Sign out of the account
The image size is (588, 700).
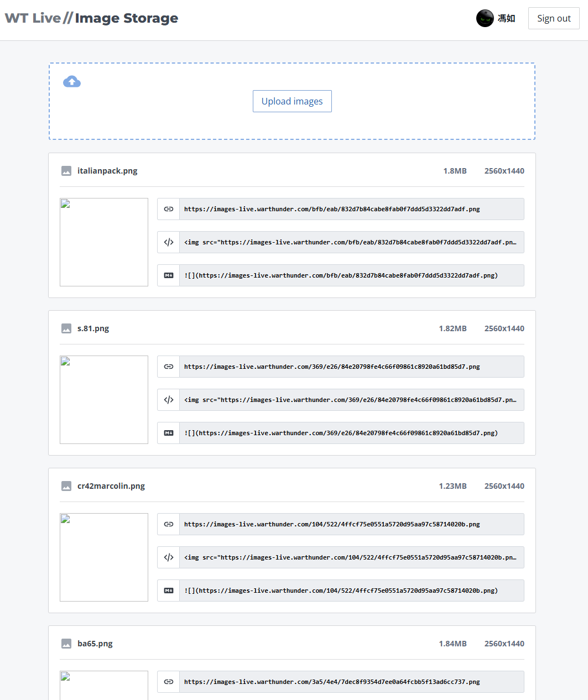tap(554, 18)
